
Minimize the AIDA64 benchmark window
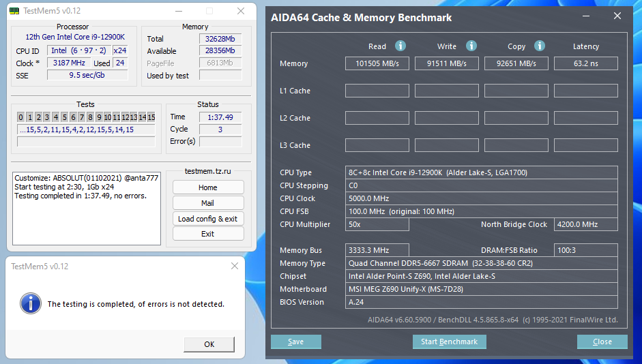(x=586, y=16)
